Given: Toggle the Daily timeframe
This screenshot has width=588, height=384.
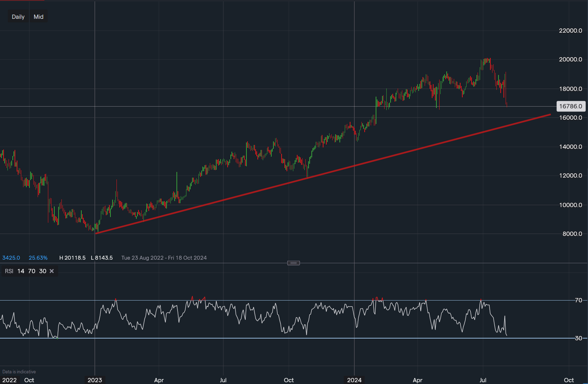Looking at the screenshot, I should point(18,16).
